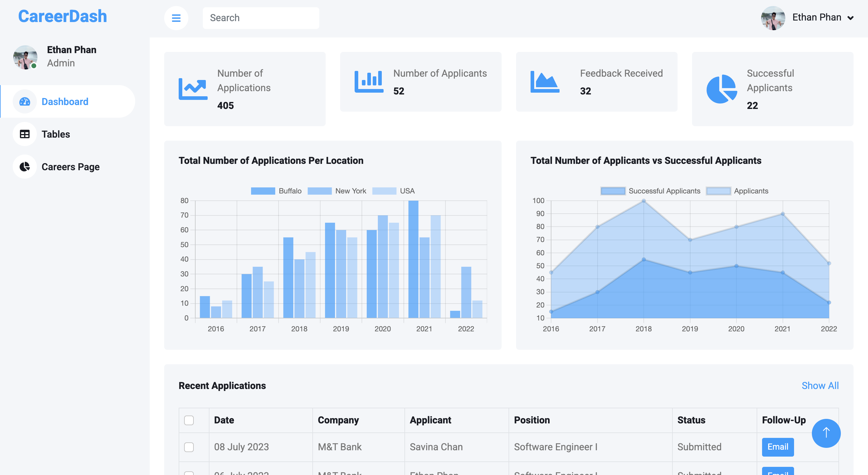The image size is (868, 475).
Task: Click the hamburger menu toggle icon
Action: [176, 18]
